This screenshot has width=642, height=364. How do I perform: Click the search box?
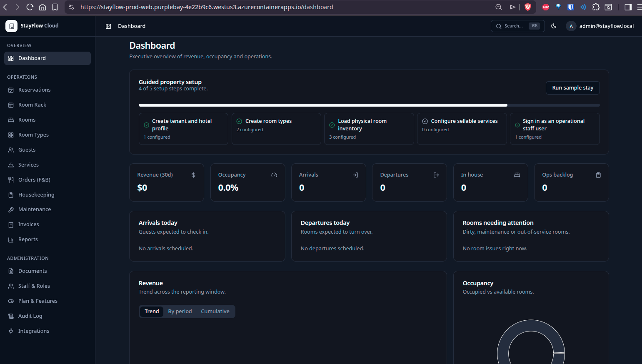[517, 26]
